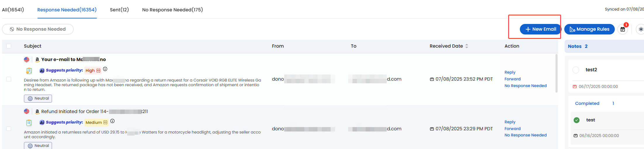
Task: Open the notes icon on Refund Initiated email
Action: [29, 122]
